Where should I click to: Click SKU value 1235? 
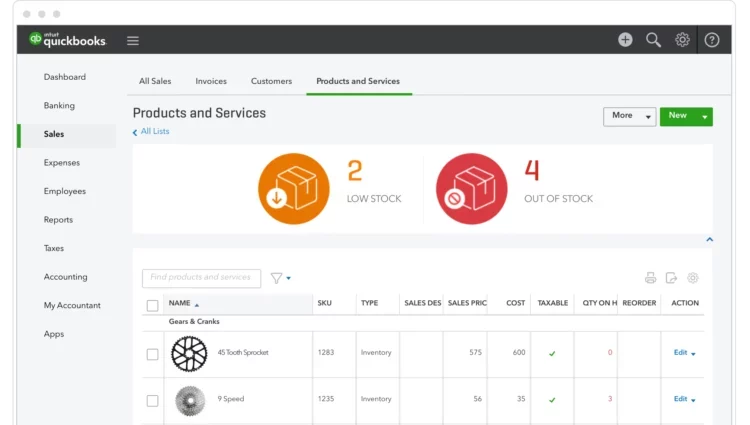pyautogui.click(x=326, y=399)
